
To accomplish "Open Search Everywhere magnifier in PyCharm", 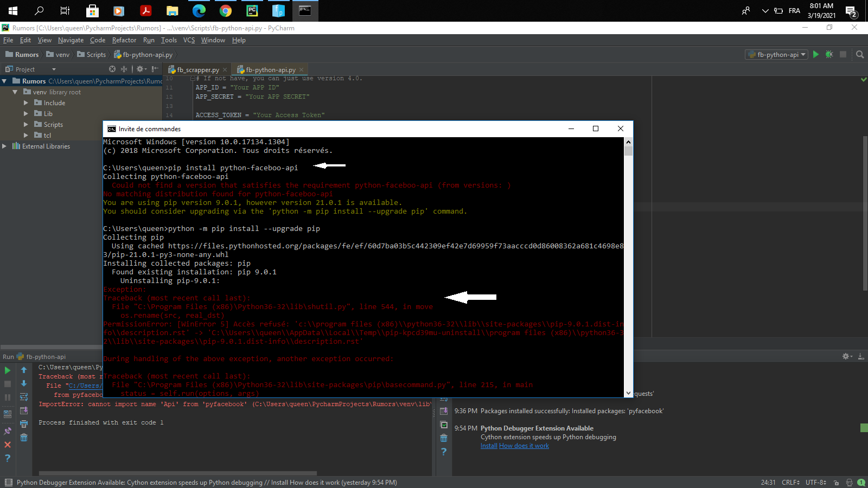I will [860, 54].
